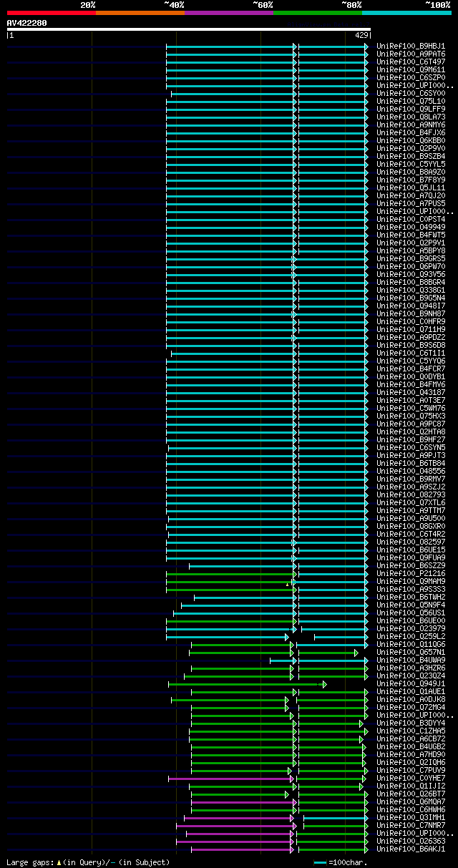Select the UniRef100_C5YYQ6 label

[x=411, y=361]
